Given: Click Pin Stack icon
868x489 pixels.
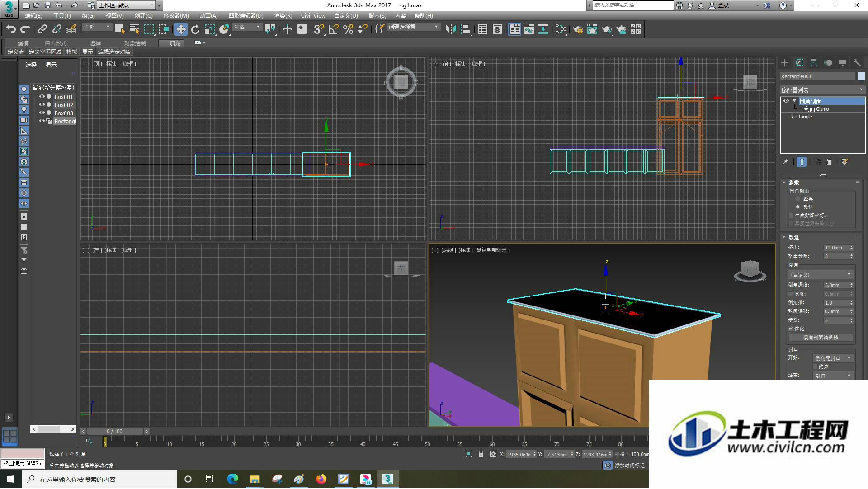Looking at the screenshot, I should click(785, 162).
